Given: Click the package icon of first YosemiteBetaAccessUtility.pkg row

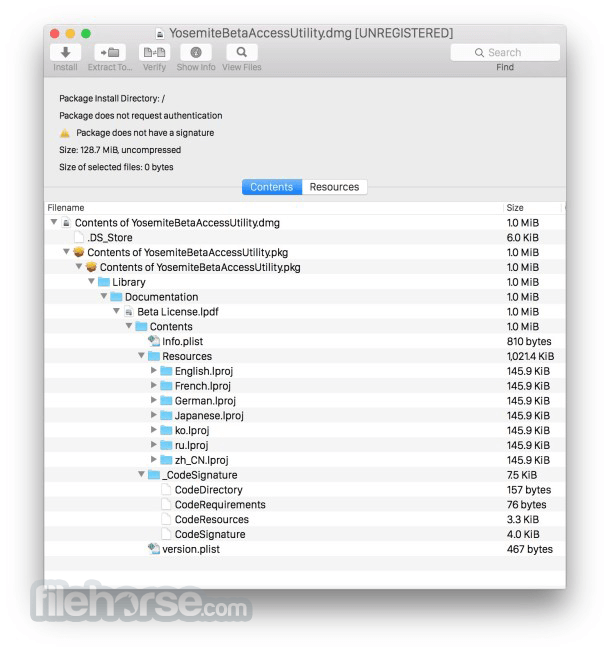Looking at the screenshot, I should click(79, 252).
